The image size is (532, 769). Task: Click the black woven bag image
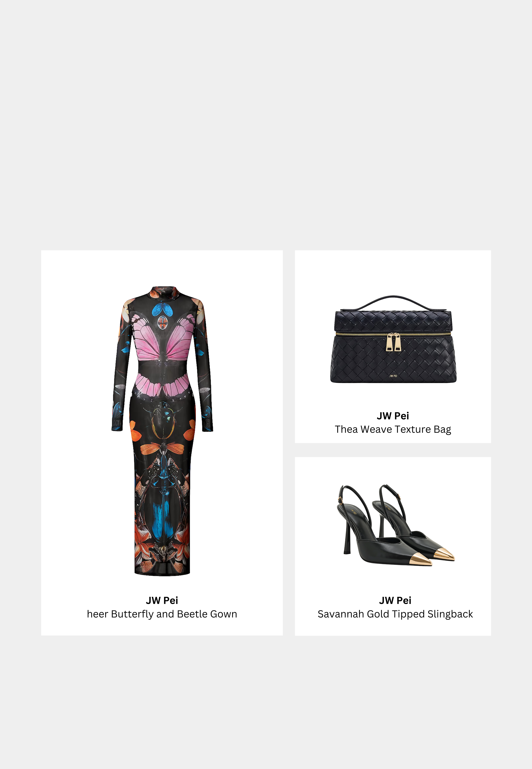(393, 339)
